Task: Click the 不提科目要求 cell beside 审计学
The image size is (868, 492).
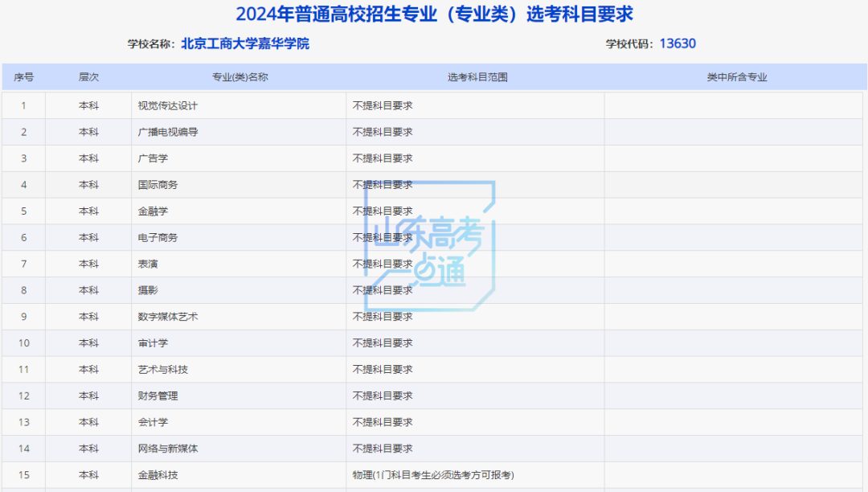Action: coord(380,342)
